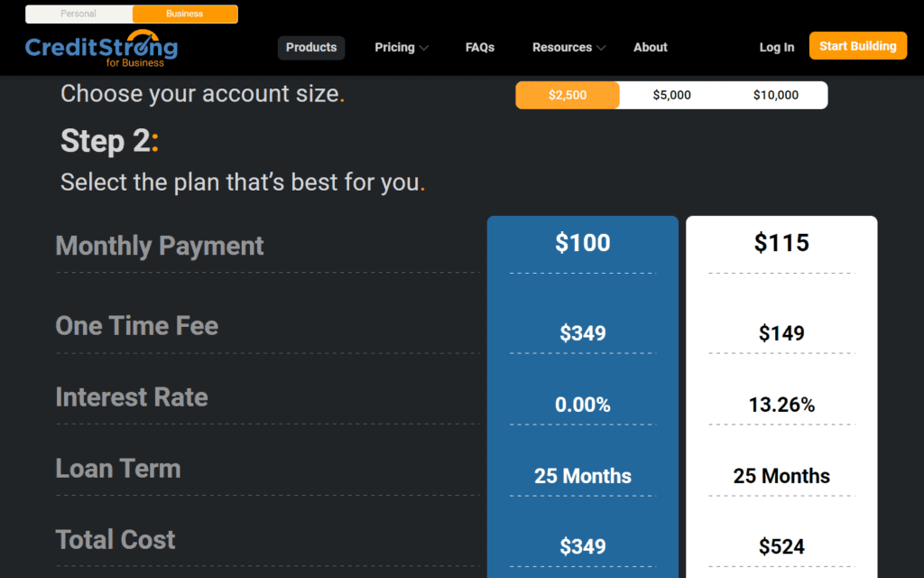924x578 pixels.
Task: Choose the $2,500 account size
Action: tap(568, 95)
